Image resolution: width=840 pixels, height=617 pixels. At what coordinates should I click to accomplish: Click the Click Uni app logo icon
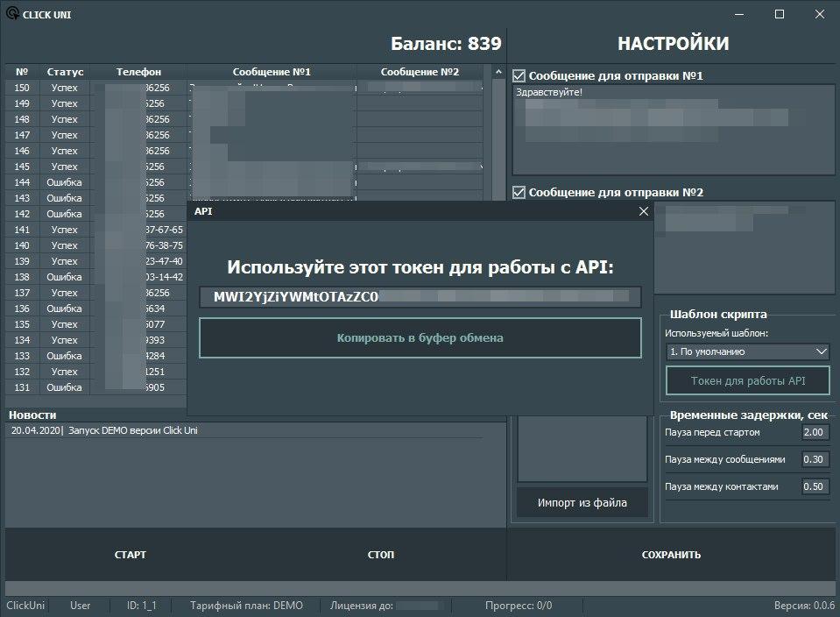(x=11, y=14)
